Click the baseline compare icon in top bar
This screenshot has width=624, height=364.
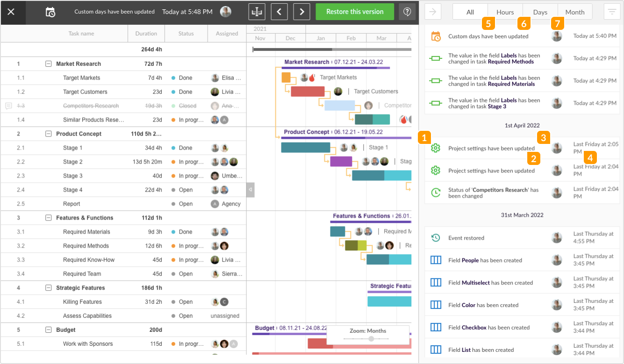click(257, 12)
